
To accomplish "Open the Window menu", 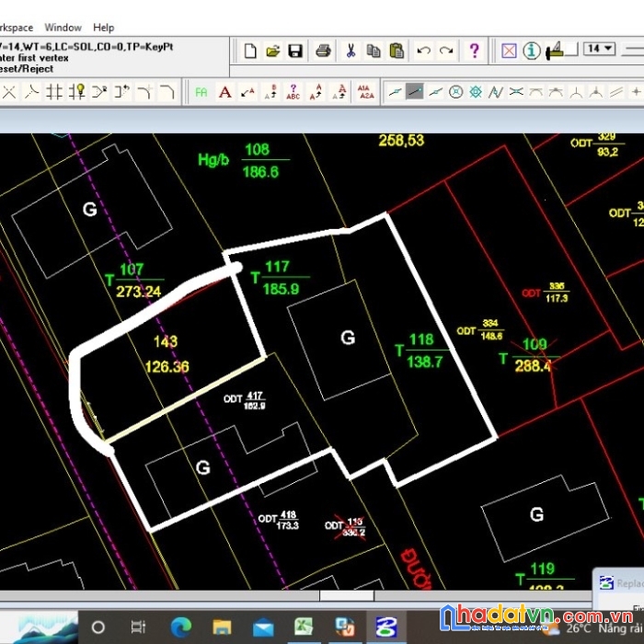I will pyautogui.click(x=63, y=28).
